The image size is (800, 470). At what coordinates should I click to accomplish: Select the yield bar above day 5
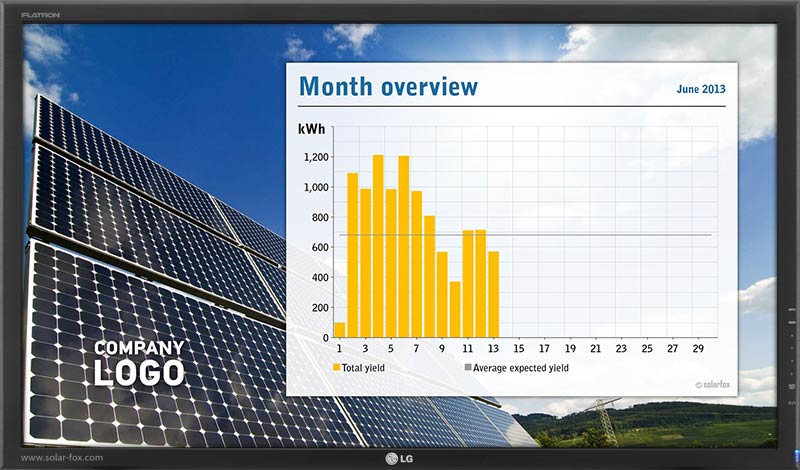coord(391,263)
